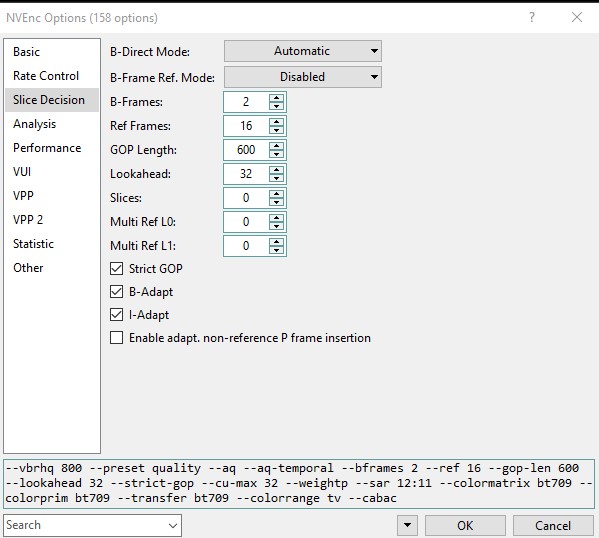The image size is (599, 538).
Task: Expand the B-Frame Ref. Mode dropdown
Action: click(303, 77)
